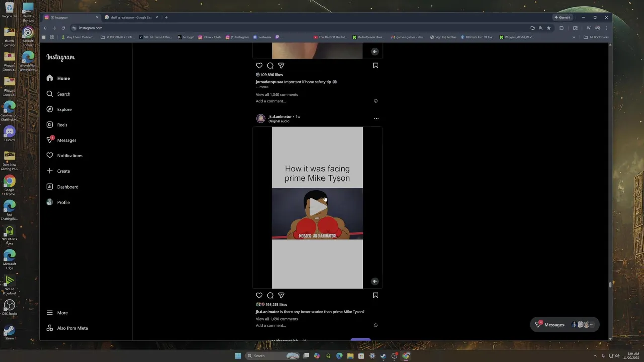This screenshot has height=362, width=644.
Task: Click jk.d.animator profile avatar
Action: tap(261, 119)
